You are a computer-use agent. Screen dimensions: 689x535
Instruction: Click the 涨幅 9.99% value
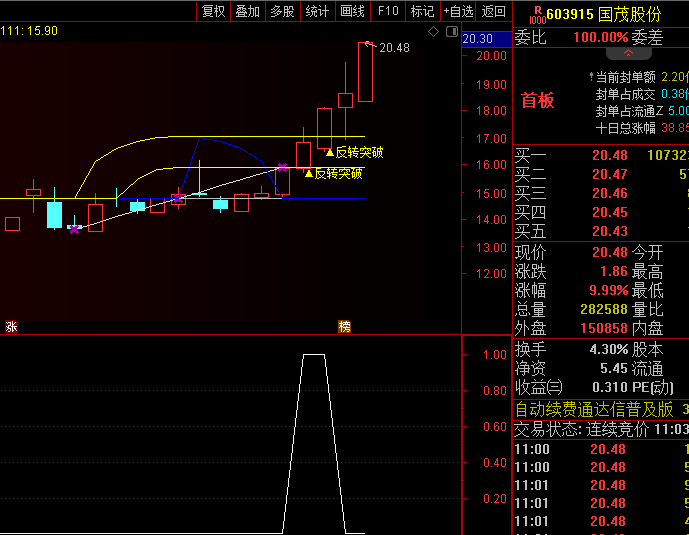click(609, 290)
